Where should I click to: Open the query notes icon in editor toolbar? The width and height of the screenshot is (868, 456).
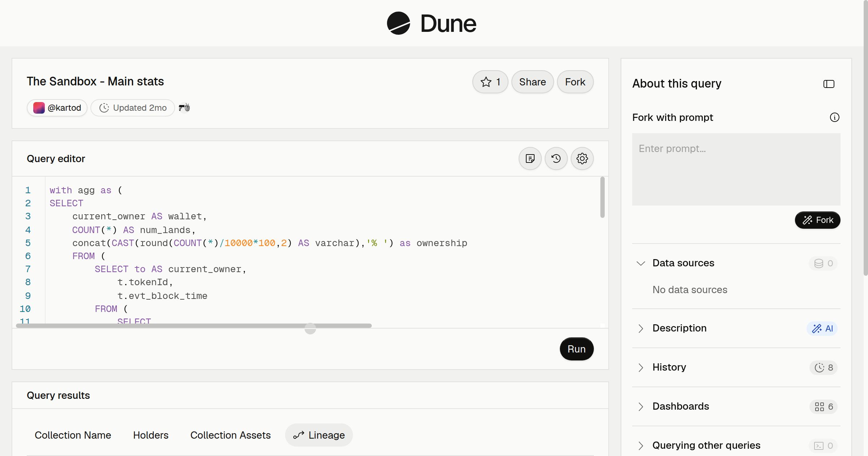pyautogui.click(x=530, y=159)
